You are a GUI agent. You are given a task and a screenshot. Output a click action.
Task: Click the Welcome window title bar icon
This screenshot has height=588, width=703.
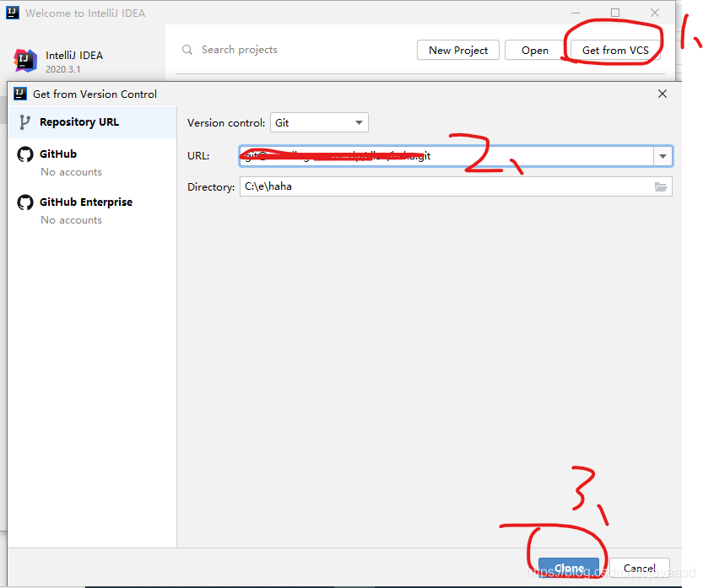(x=13, y=13)
